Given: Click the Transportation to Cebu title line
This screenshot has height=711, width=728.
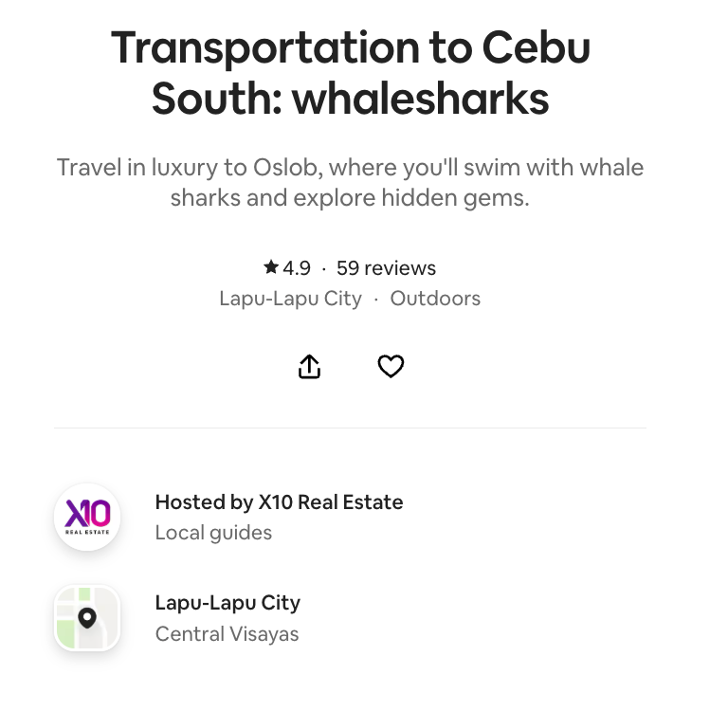Looking at the screenshot, I should coord(350,49).
